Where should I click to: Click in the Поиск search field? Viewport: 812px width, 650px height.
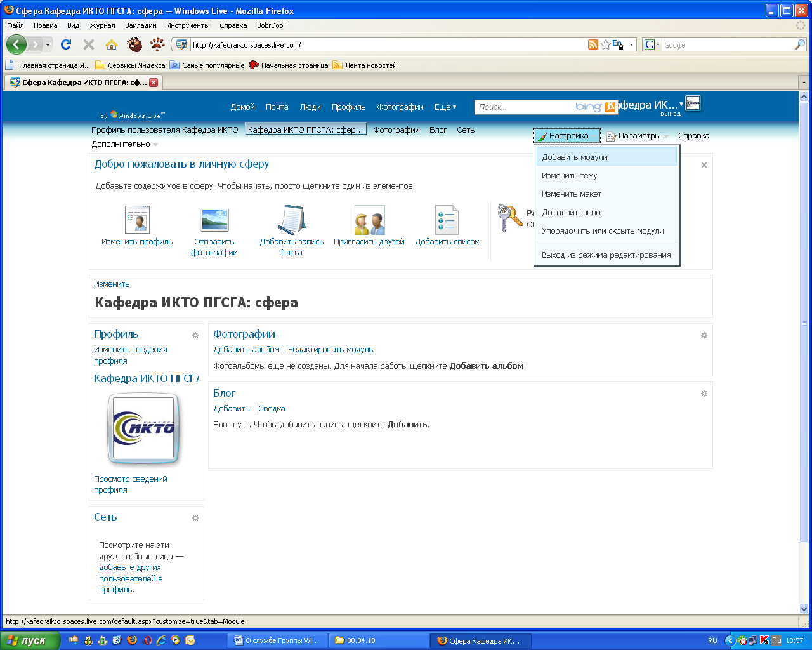[x=524, y=107]
